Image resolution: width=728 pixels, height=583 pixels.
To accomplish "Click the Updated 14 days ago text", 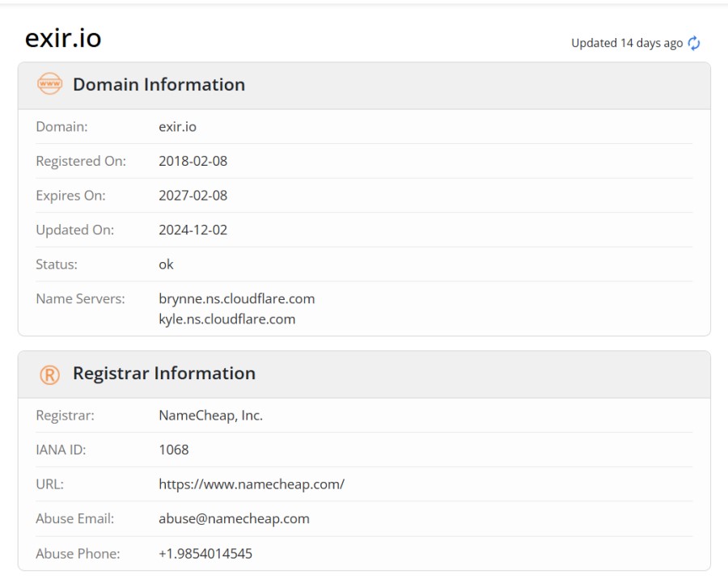I will (x=627, y=44).
